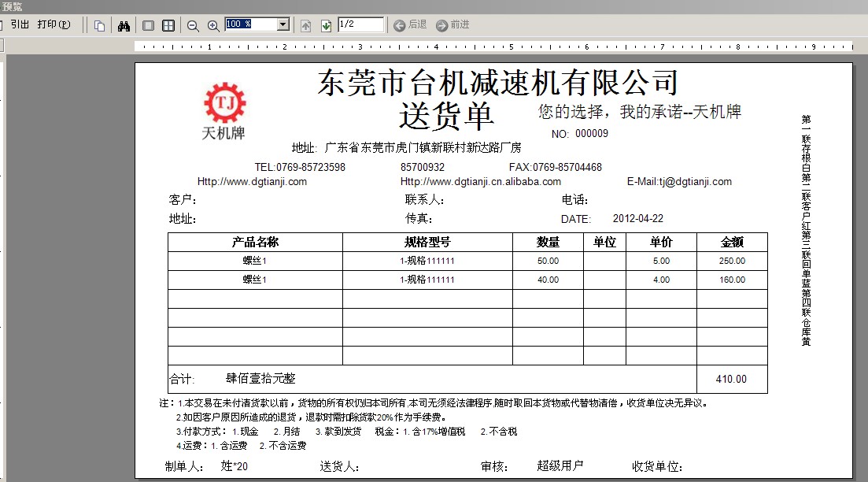Click the FAX:0769-85704468 text
The height and width of the screenshot is (482, 868).
click(x=556, y=167)
